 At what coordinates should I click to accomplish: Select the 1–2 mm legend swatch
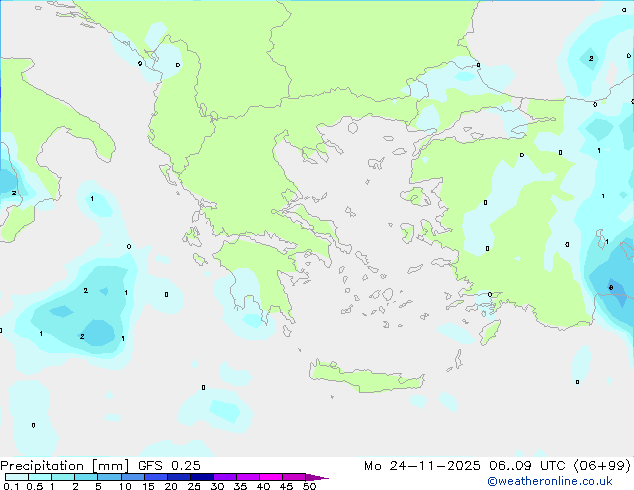tap(63, 477)
